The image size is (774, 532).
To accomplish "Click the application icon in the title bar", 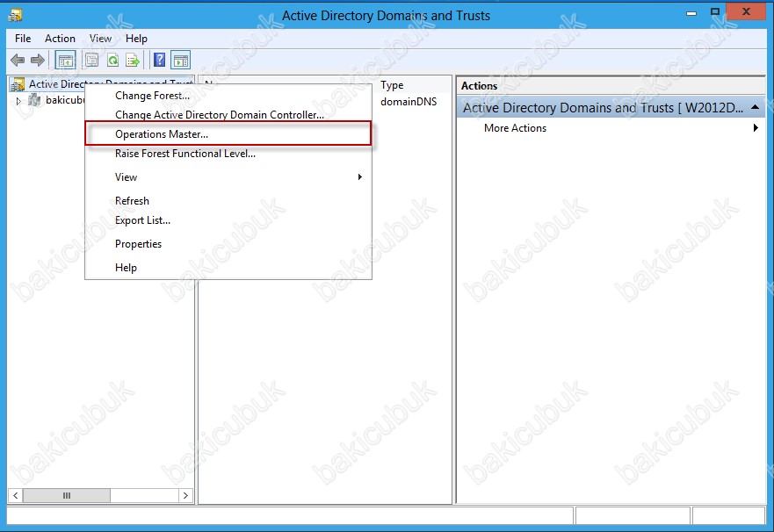I will pyautogui.click(x=15, y=15).
